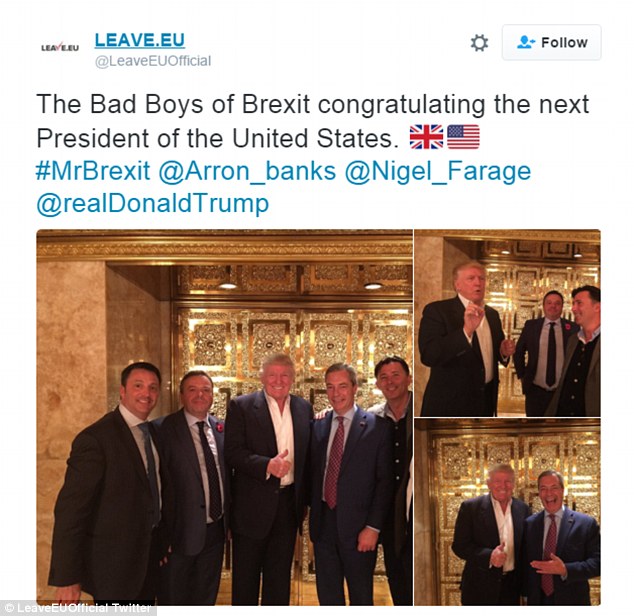Viewport: 634px width, 616px height.
Task: Open the @Nigel_Farage mention
Action: (437, 171)
